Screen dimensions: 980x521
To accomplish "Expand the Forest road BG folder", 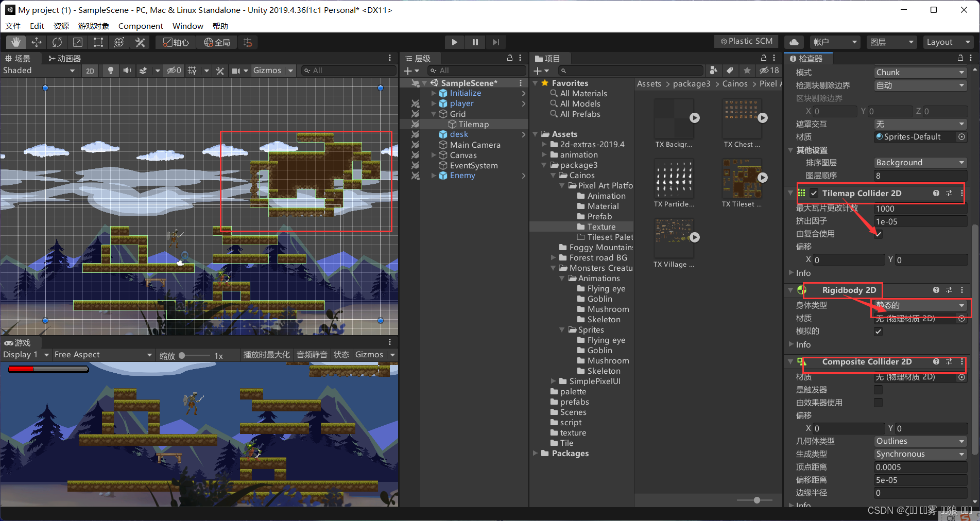I will point(553,258).
